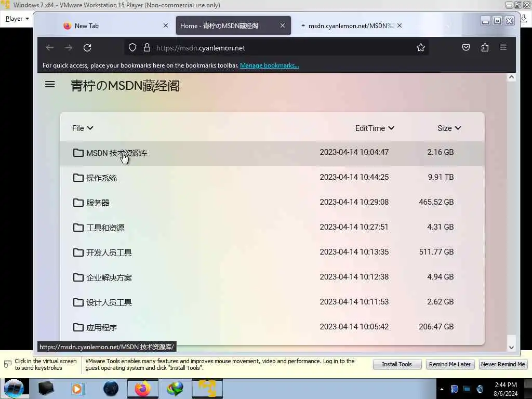
Task: Click the browser back arrow
Action: point(50,48)
